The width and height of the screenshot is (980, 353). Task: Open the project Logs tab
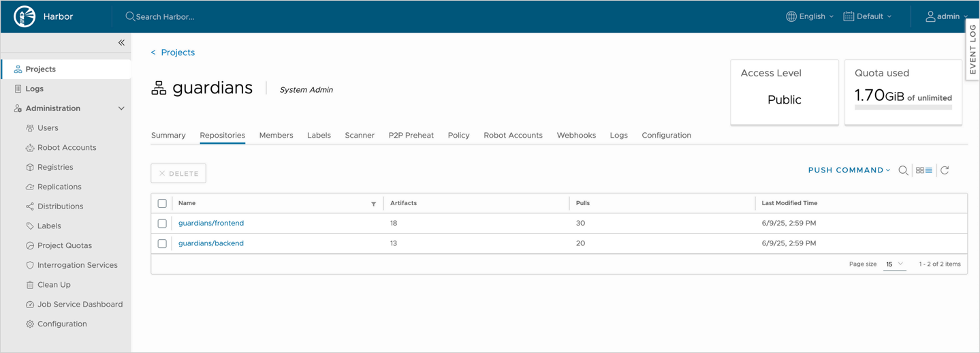pyautogui.click(x=618, y=135)
